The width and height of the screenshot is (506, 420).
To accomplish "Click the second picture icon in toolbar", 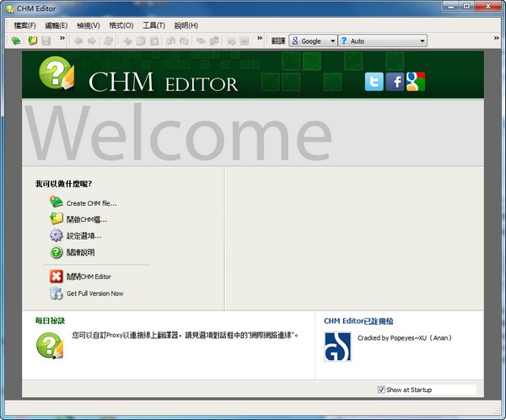I will point(245,41).
